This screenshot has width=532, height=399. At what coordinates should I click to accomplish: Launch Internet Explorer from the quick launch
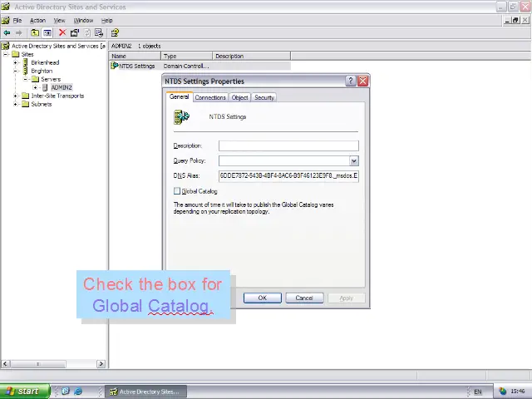[78, 392]
